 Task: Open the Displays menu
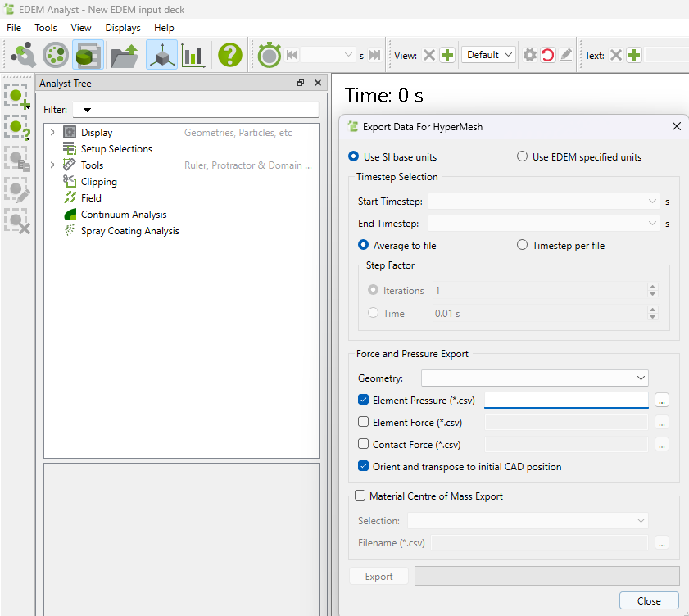(x=123, y=28)
